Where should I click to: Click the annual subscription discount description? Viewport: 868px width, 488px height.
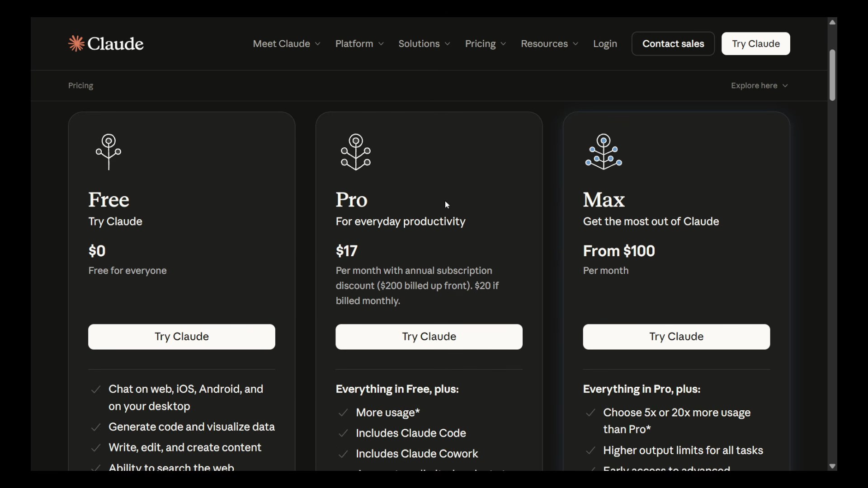[417, 286]
